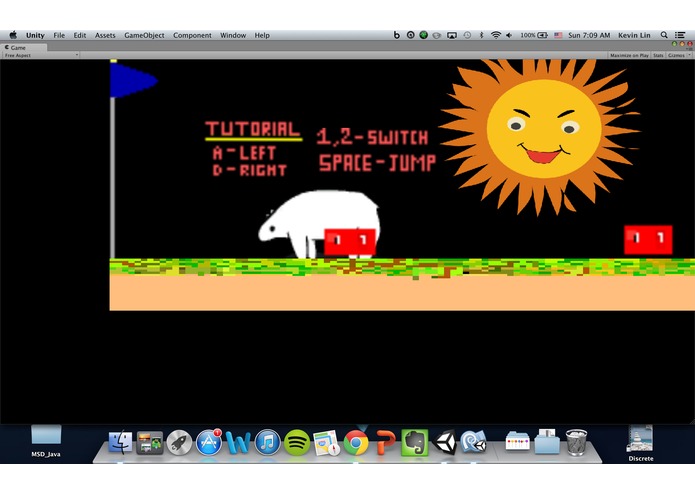Open the Help menu

pyautogui.click(x=262, y=35)
